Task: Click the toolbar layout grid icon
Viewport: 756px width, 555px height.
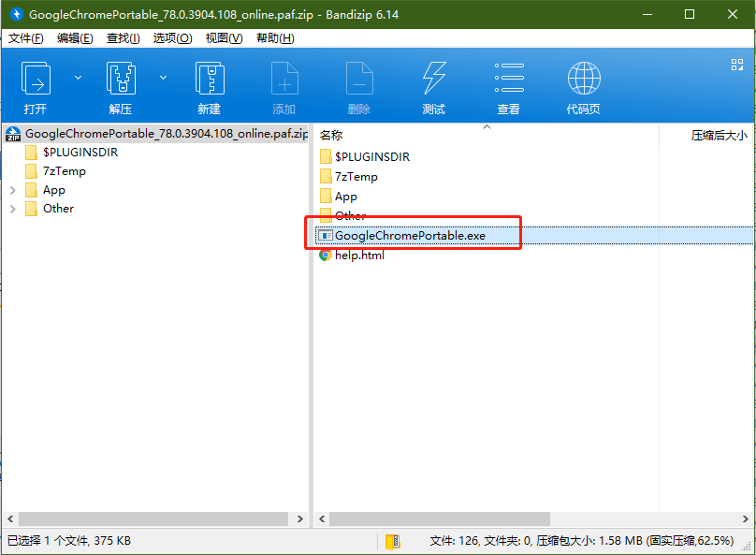Action: pyautogui.click(x=736, y=65)
